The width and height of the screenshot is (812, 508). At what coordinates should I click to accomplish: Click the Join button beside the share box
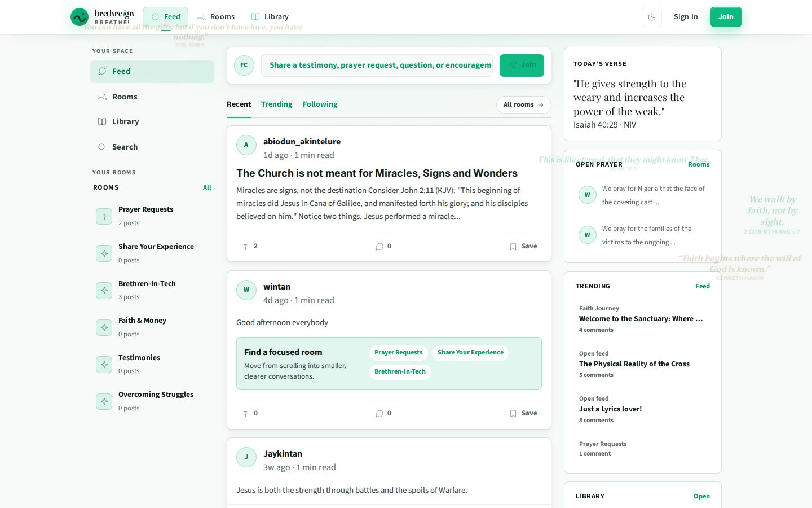coord(522,65)
